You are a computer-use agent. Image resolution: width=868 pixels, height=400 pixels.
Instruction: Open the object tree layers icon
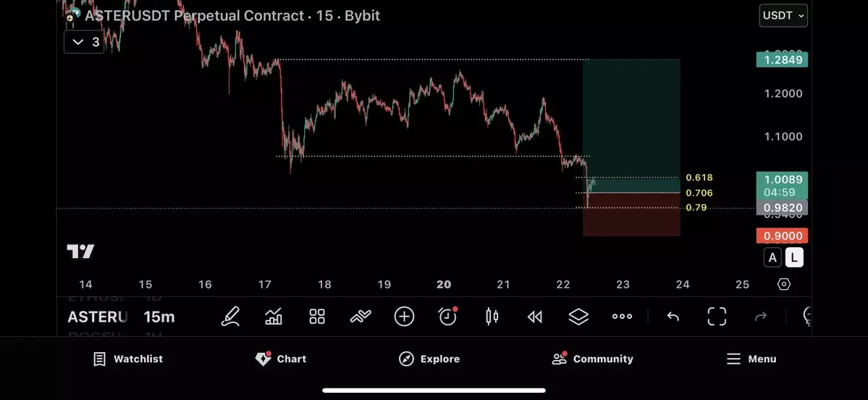click(578, 317)
